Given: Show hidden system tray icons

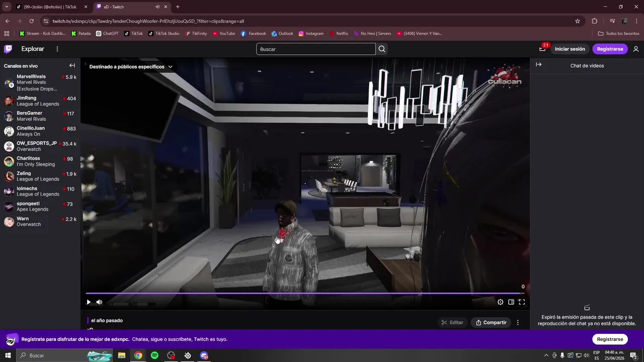Looking at the screenshot, I should [546, 355].
